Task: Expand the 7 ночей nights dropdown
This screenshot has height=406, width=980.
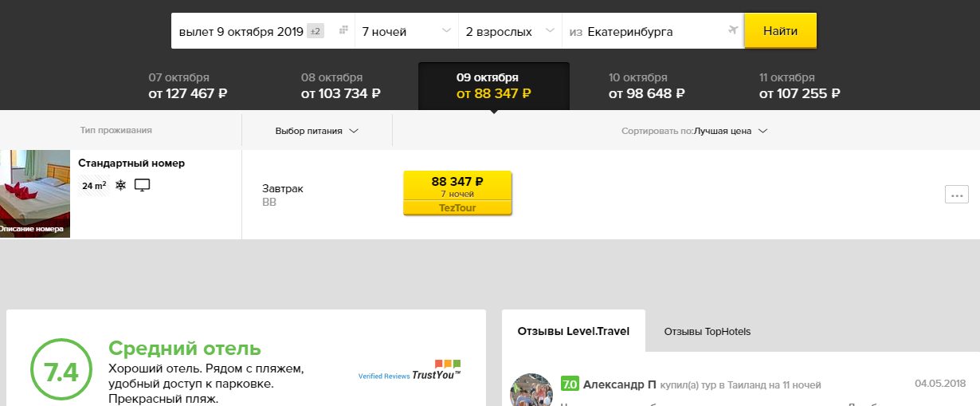Action: [x=406, y=32]
